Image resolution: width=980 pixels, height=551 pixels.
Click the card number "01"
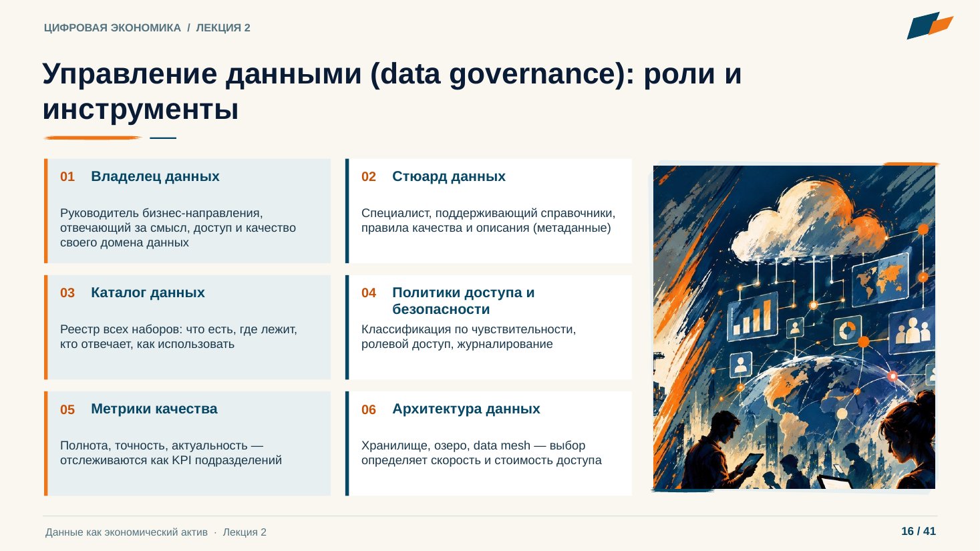pyautogui.click(x=67, y=177)
